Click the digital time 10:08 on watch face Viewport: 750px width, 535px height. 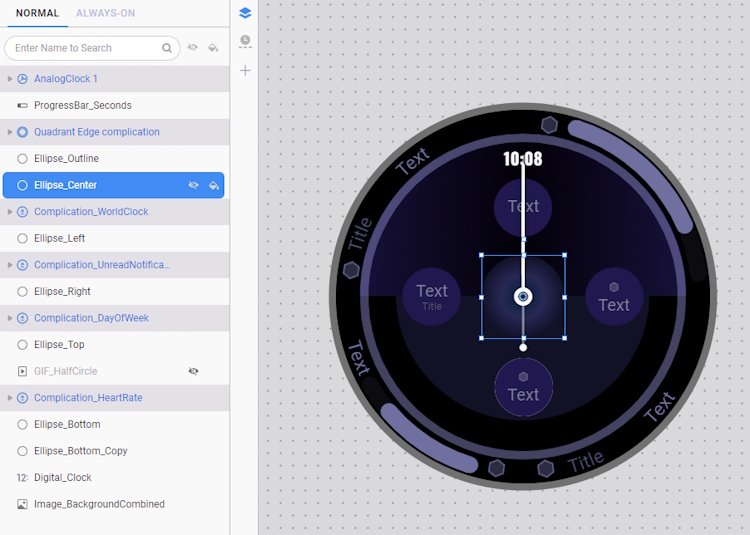(522, 159)
